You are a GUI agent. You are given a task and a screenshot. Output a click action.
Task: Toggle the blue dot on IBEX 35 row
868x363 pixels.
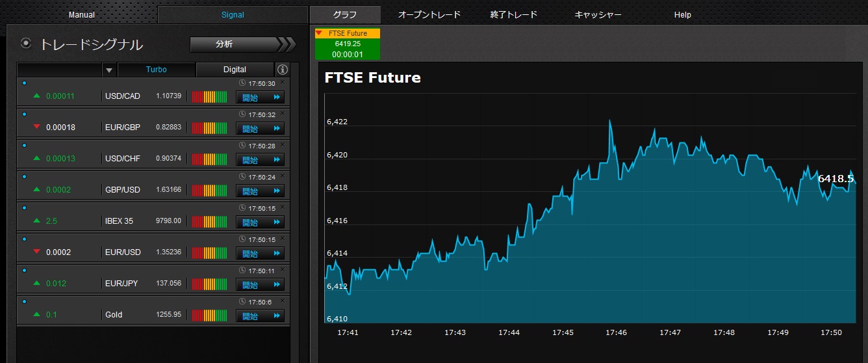point(24,208)
